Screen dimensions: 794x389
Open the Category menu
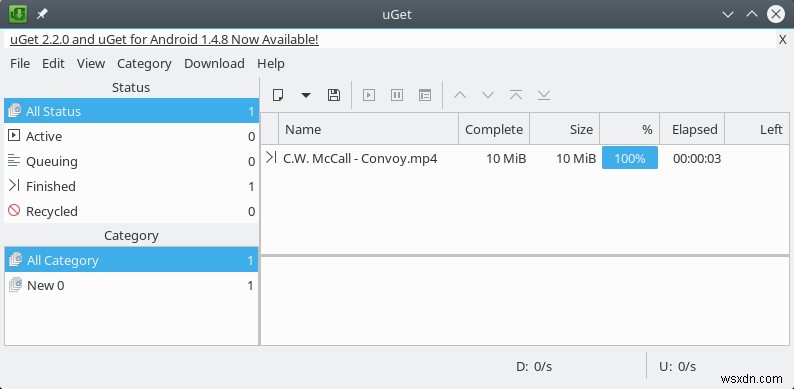(144, 63)
